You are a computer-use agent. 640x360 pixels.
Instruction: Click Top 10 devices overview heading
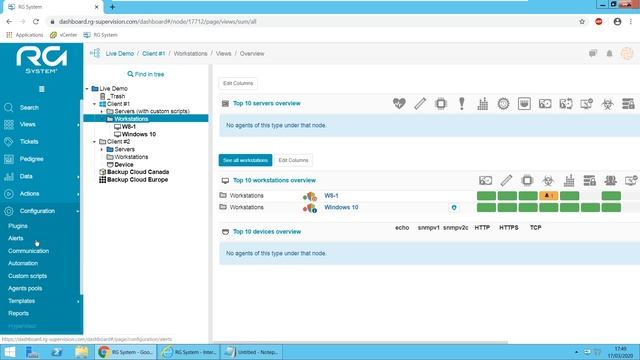[267, 232]
